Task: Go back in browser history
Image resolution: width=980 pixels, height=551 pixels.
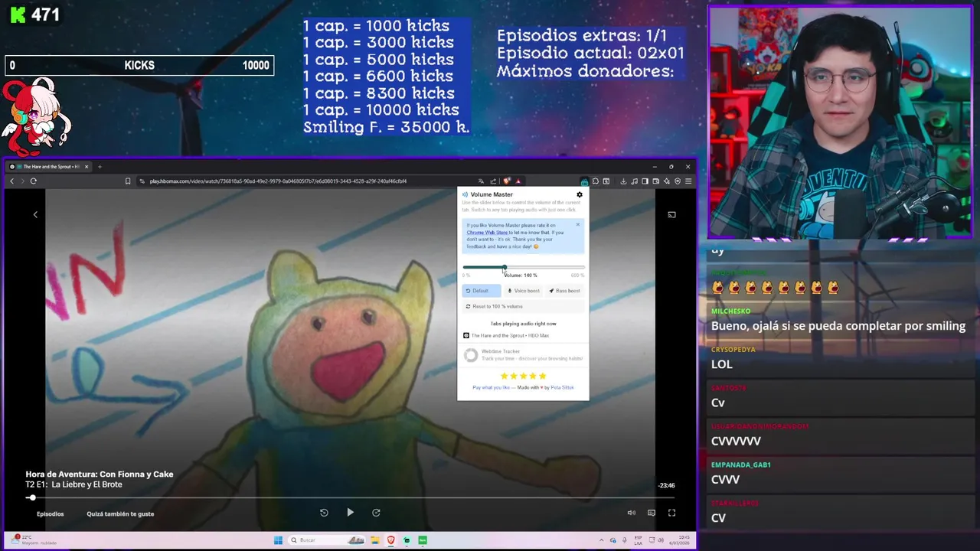Action: click(11, 181)
